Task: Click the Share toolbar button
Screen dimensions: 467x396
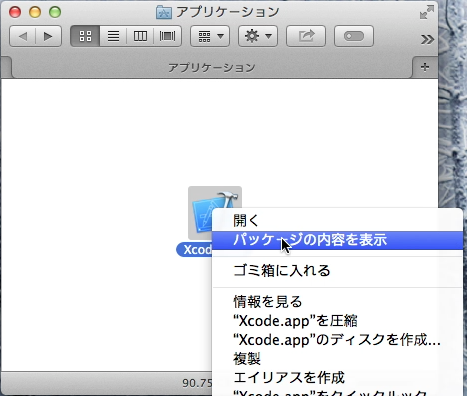Action: [306, 36]
